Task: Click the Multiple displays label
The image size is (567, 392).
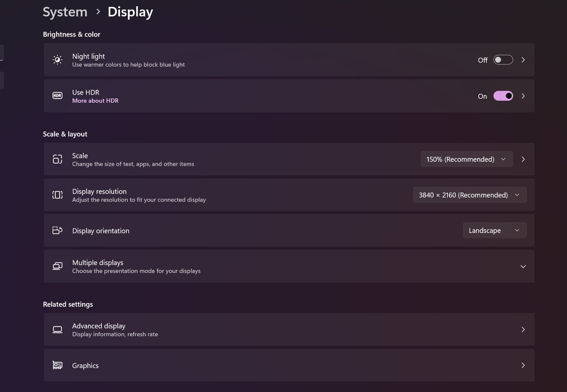Action: coord(98,262)
